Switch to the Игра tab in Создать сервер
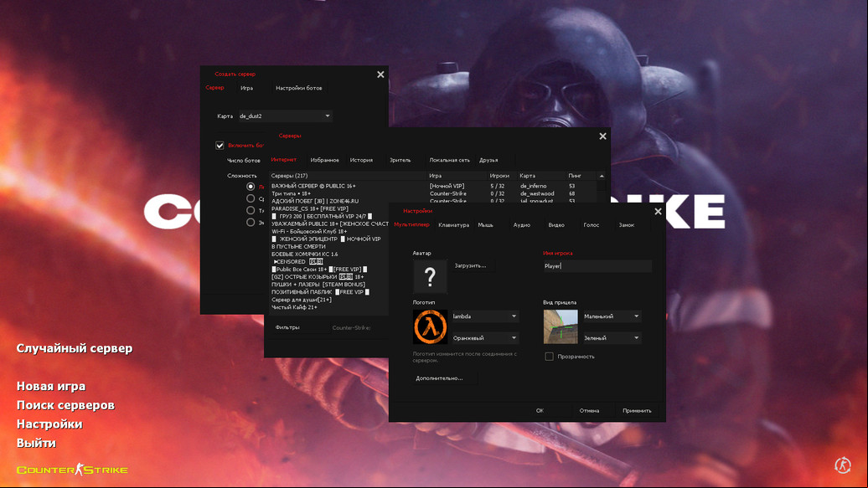868x488 pixels. [247, 88]
